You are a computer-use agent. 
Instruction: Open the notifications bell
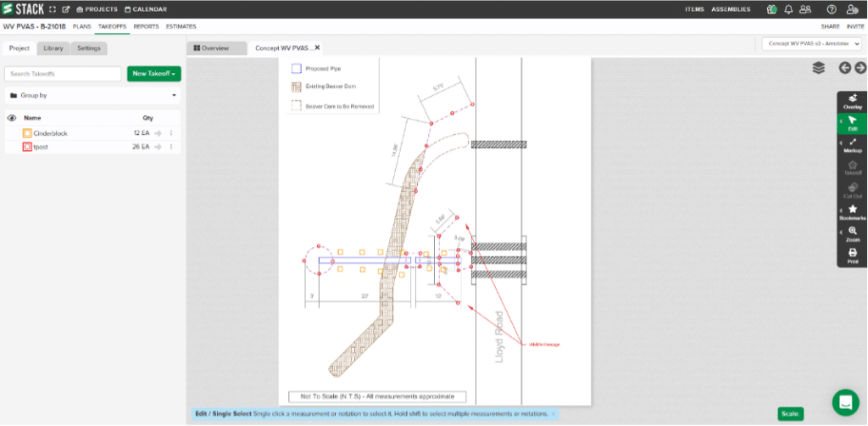(x=788, y=8)
